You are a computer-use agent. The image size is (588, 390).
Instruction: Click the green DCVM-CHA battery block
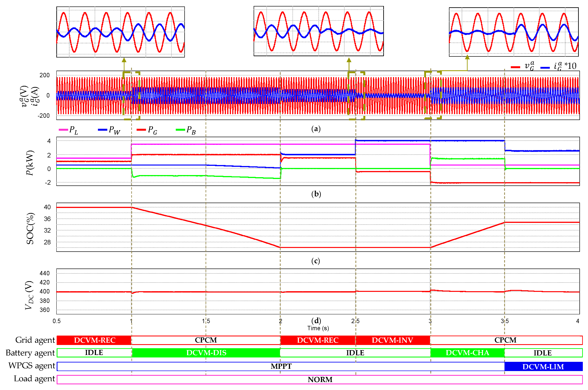[467, 353]
